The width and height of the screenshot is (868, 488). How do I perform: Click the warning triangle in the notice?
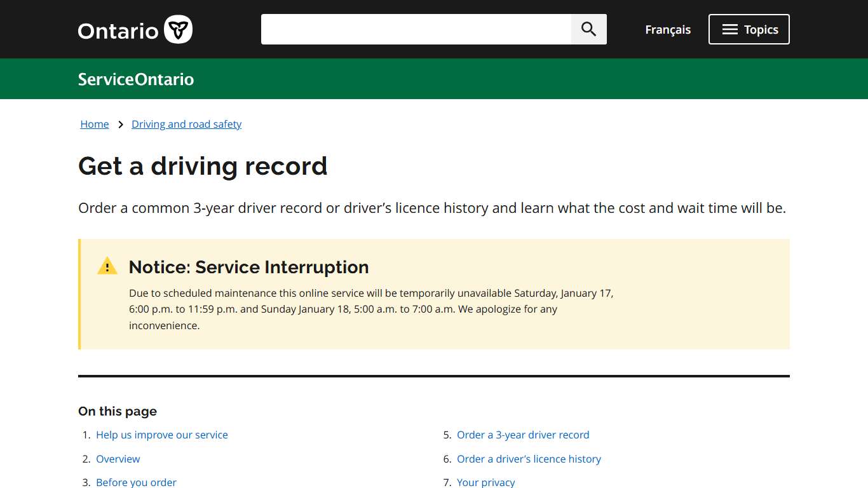(107, 265)
